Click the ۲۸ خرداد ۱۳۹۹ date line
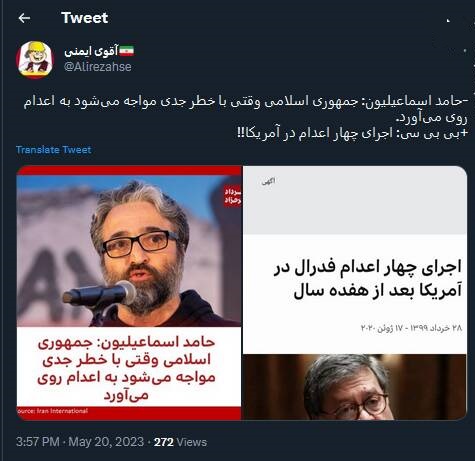 (x=411, y=328)
